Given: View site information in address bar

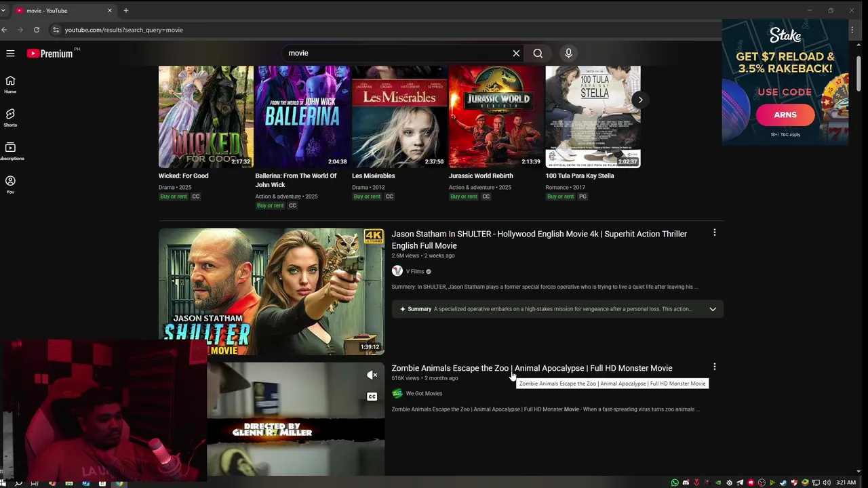Looking at the screenshot, I should [x=56, y=30].
